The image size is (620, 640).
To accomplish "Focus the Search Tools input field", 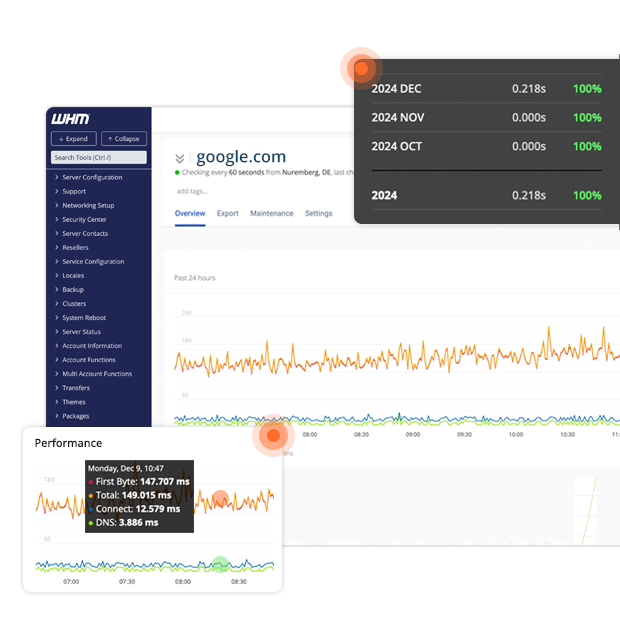I will 99,158.
